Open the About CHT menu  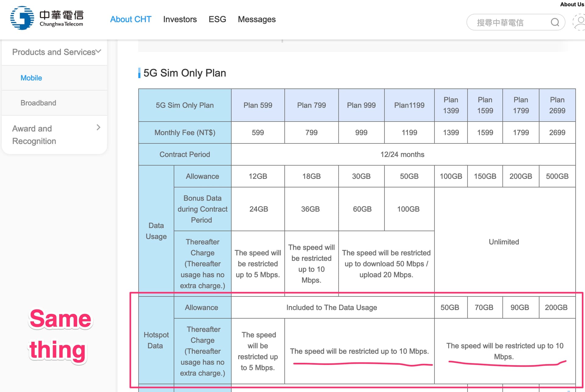pos(130,19)
